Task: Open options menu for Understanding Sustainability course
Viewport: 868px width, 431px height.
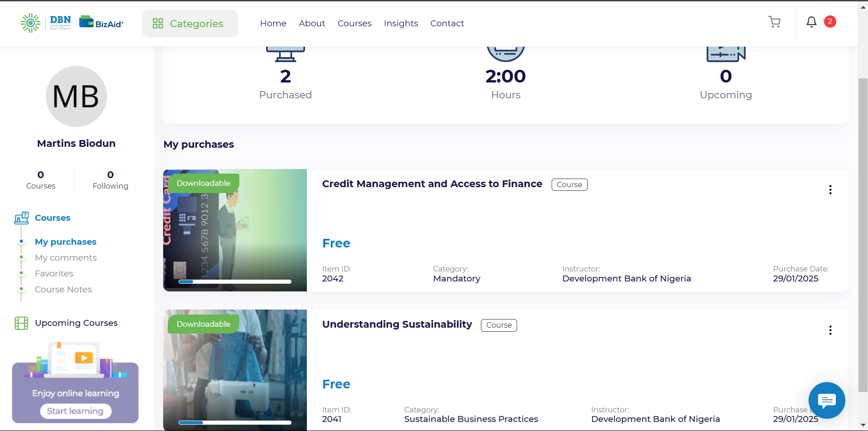Action: tap(830, 330)
